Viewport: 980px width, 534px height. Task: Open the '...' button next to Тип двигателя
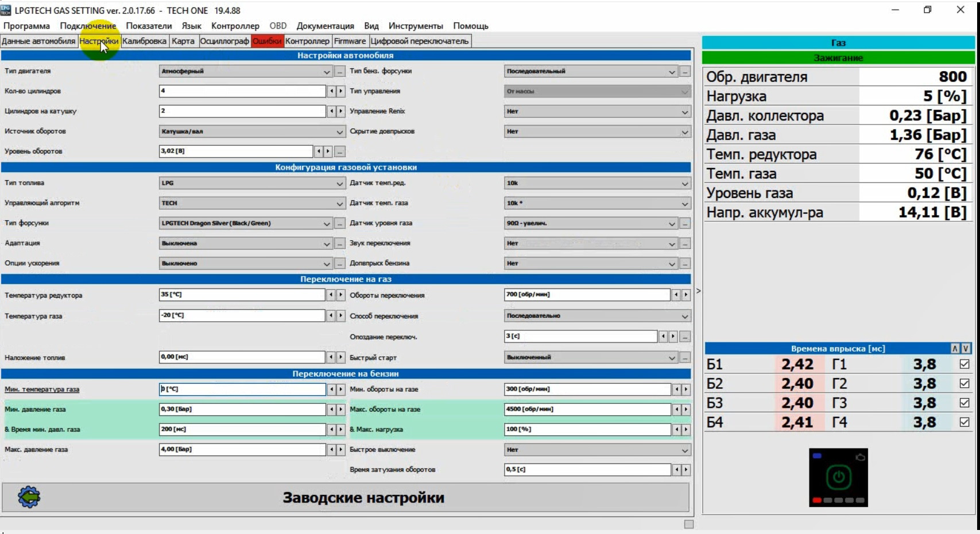pos(340,72)
